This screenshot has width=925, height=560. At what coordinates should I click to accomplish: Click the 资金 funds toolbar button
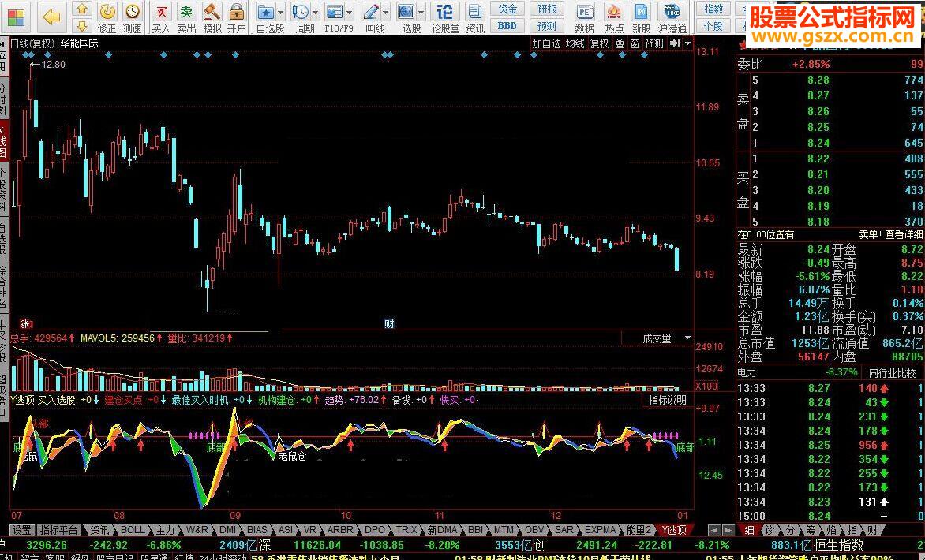click(x=507, y=9)
